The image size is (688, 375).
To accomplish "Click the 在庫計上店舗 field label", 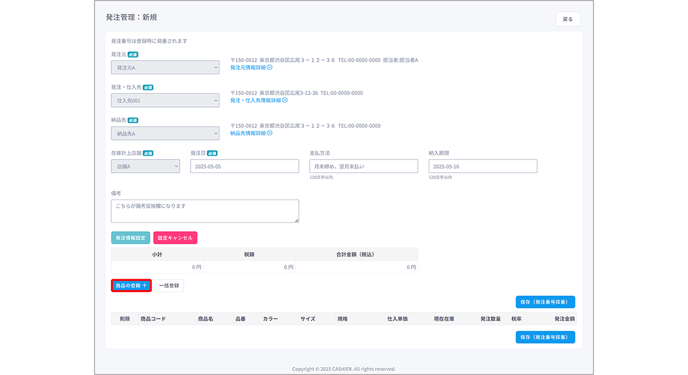I will tap(126, 153).
